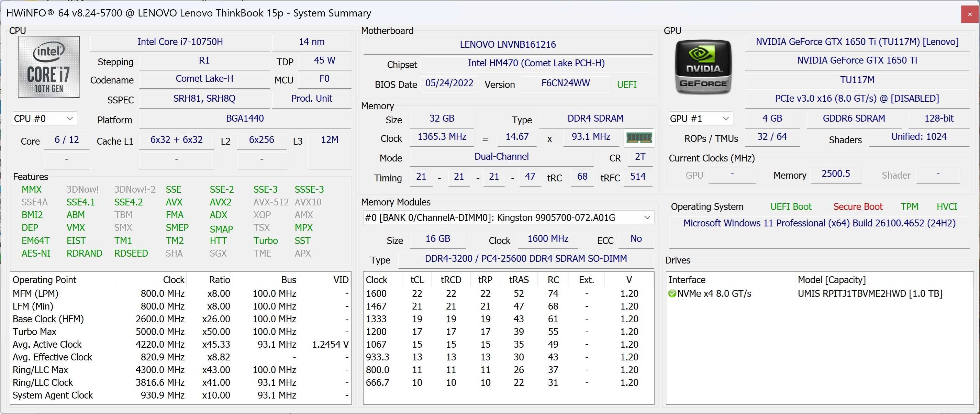Click the green UEFI label near BIOS version
980x414 pixels.
pos(626,85)
